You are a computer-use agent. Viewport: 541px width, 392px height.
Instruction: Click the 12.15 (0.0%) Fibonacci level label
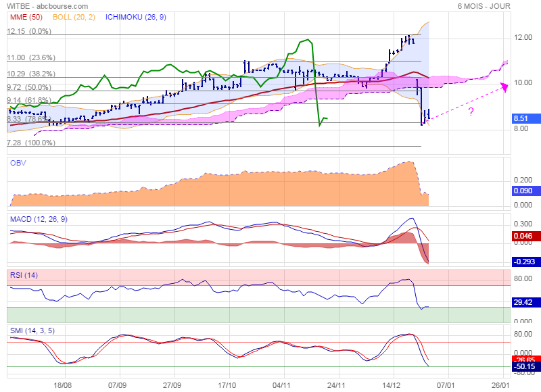coord(29,31)
